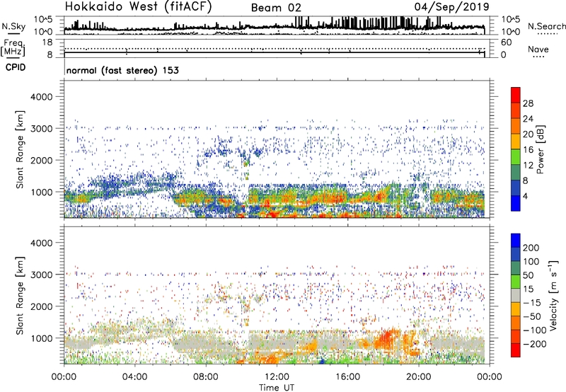The width and height of the screenshot is (566, 392).
Task: Click the '-15' tick on Velocity colorbar
Action: pyautogui.click(x=532, y=303)
